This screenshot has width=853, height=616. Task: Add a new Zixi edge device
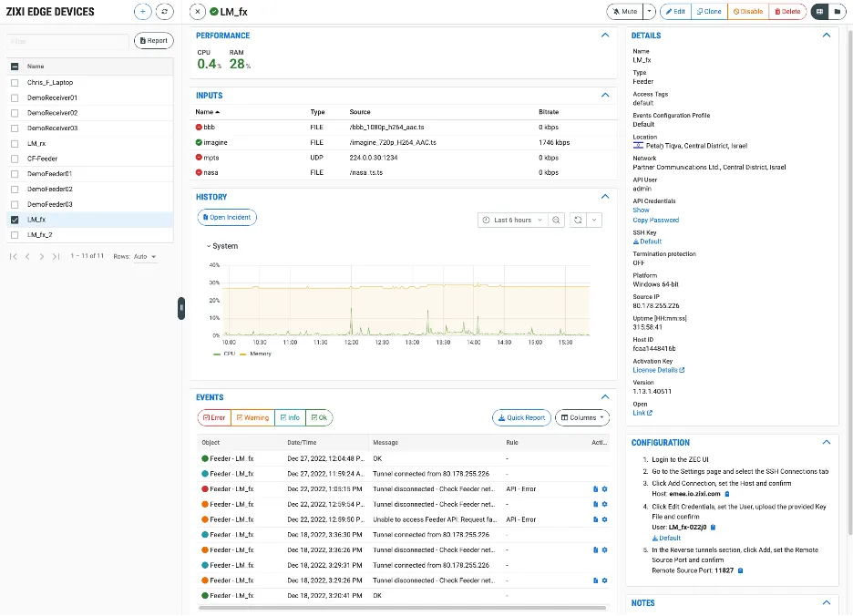point(142,12)
